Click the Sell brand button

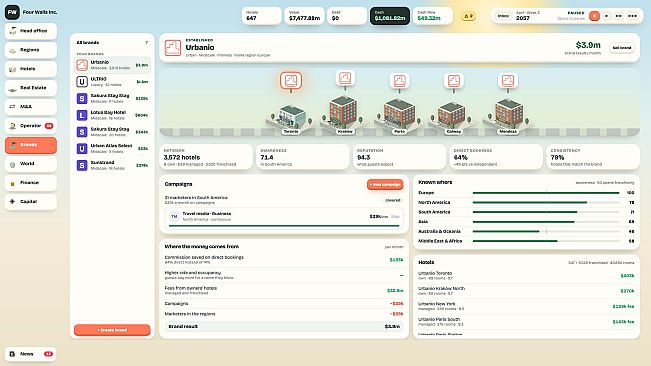coord(622,48)
